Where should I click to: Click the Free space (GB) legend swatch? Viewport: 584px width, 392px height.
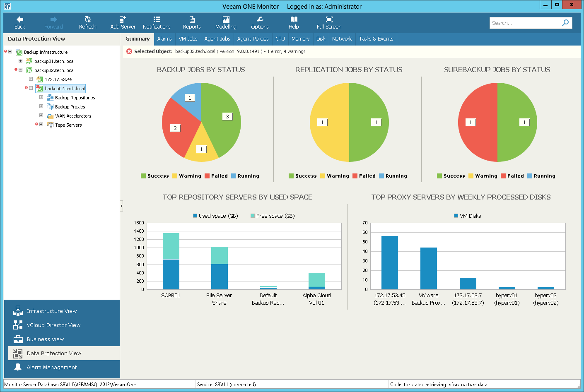pos(253,216)
